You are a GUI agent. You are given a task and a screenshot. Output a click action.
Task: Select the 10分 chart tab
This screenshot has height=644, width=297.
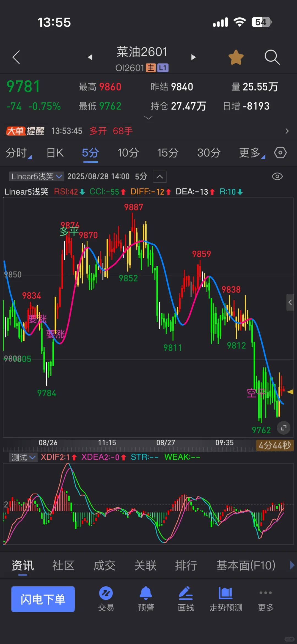pyautogui.click(x=128, y=153)
